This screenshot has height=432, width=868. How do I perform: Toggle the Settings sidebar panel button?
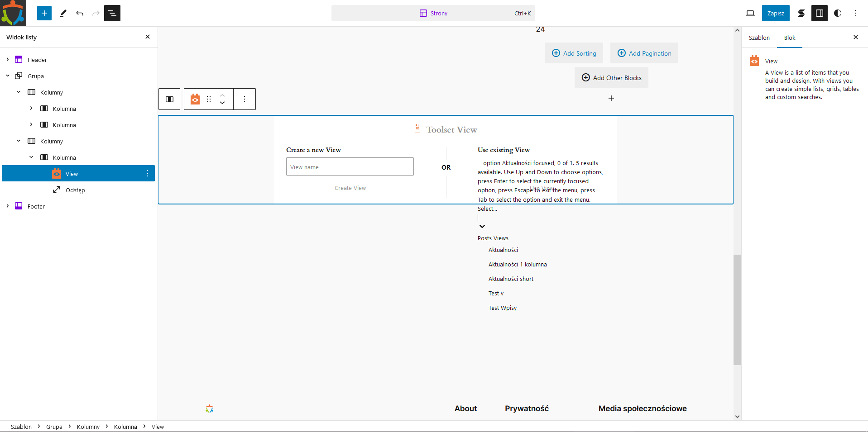point(820,13)
